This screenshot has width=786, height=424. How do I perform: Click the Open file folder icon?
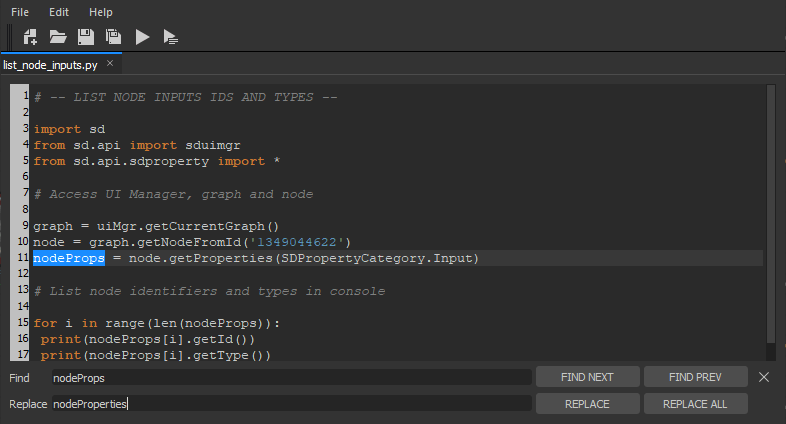58,37
